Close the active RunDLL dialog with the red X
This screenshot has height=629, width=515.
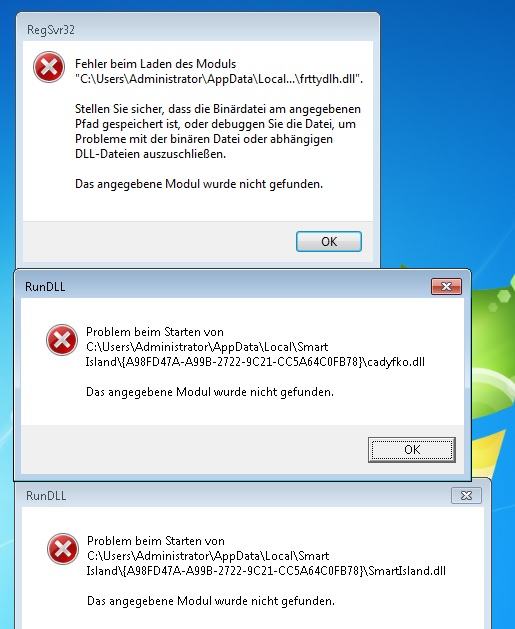[x=446, y=286]
